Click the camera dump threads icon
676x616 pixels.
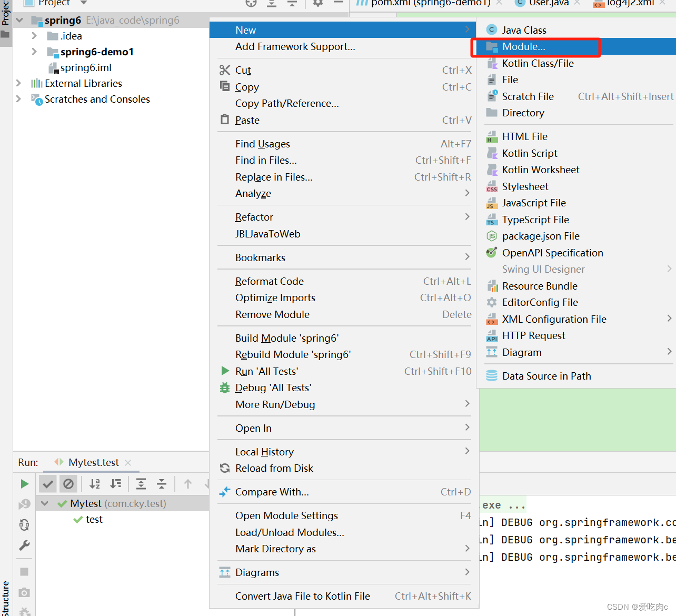[x=24, y=592]
